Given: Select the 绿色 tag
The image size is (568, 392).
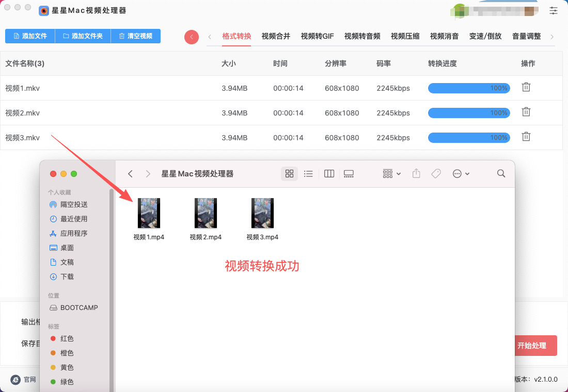Looking at the screenshot, I should click(x=62, y=382).
